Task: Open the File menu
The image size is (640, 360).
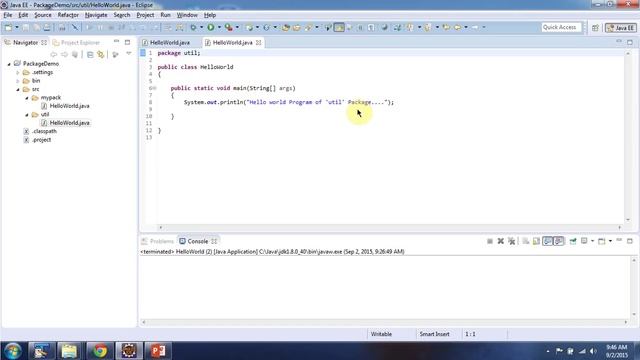Action: 8,15
